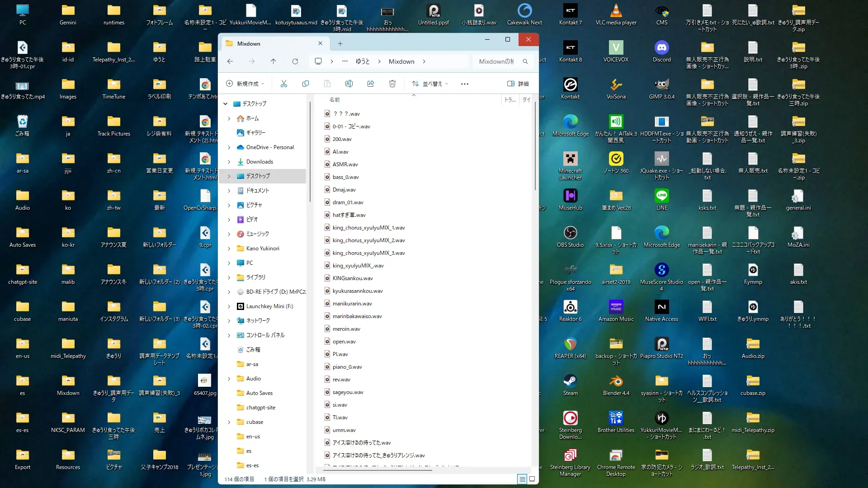The width and height of the screenshot is (868, 488).
Task: Expand the Downloads tree node chevron
Action: click(229, 162)
